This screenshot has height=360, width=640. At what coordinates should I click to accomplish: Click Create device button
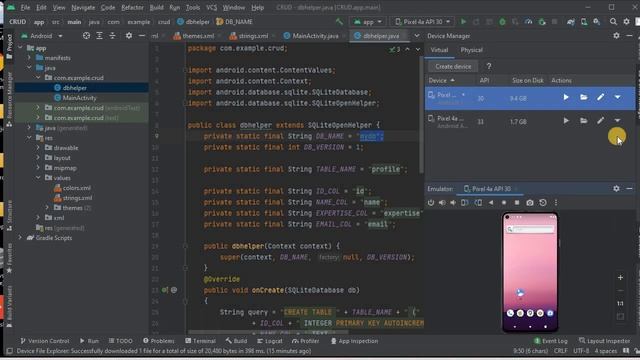coord(453,66)
